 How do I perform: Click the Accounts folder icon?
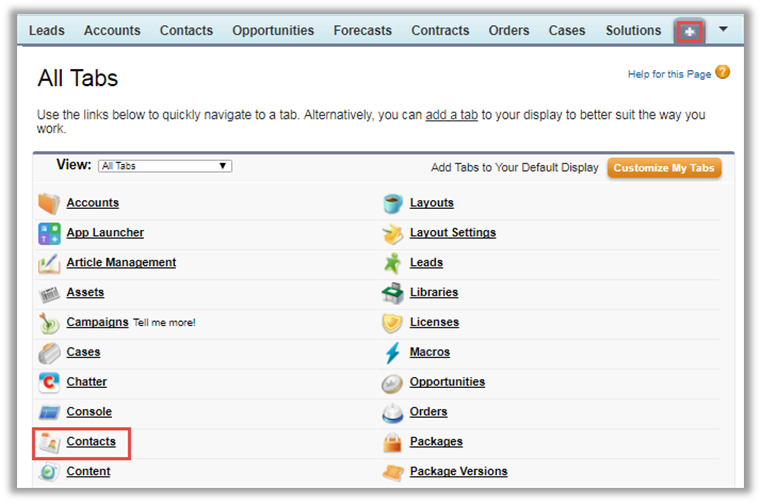coord(49,204)
